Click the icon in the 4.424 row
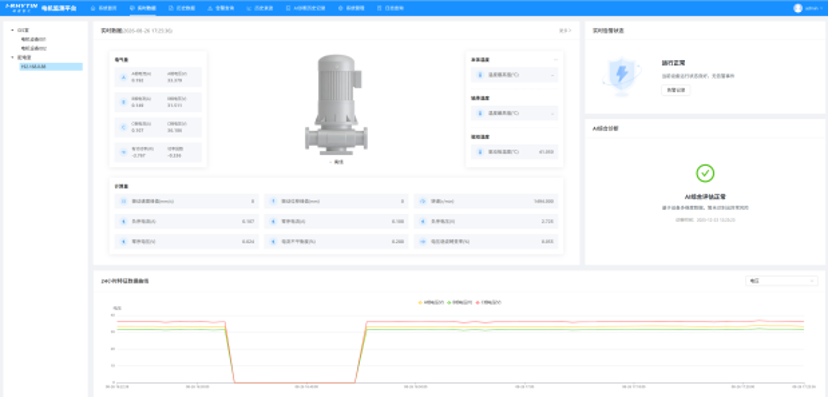 click(x=124, y=241)
